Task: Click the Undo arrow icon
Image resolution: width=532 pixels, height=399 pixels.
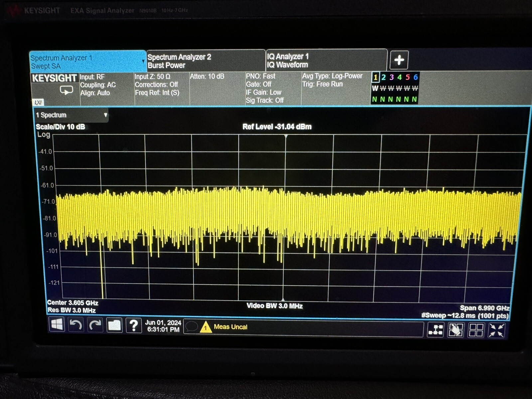Action: coord(76,325)
